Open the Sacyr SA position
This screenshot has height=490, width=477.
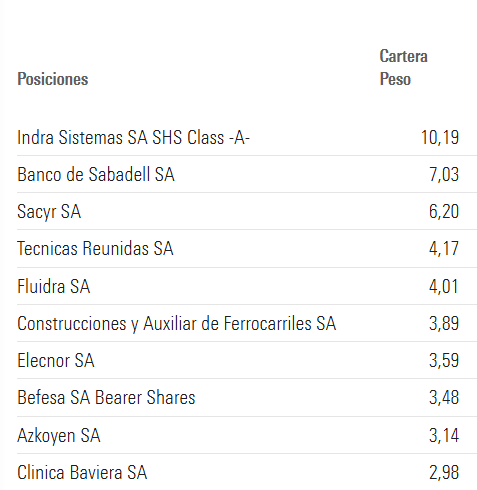pos(49,212)
